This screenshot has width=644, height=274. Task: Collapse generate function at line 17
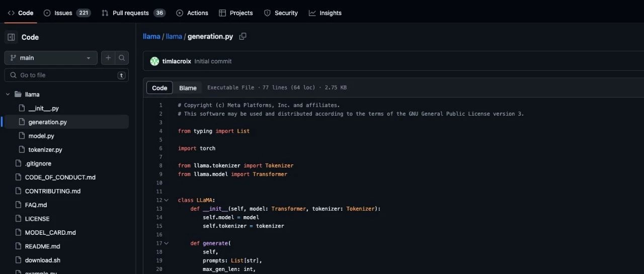(x=167, y=243)
